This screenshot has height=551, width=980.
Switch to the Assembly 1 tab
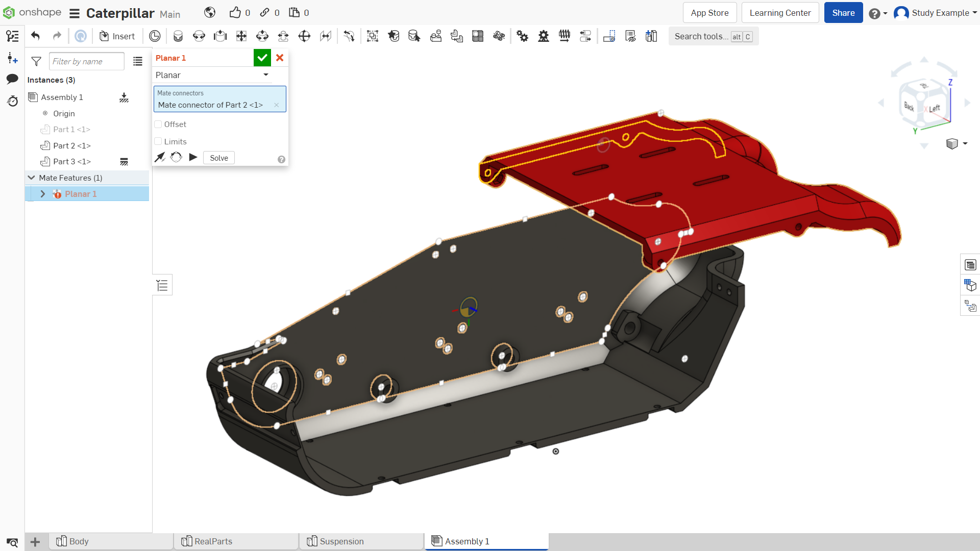(x=487, y=541)
